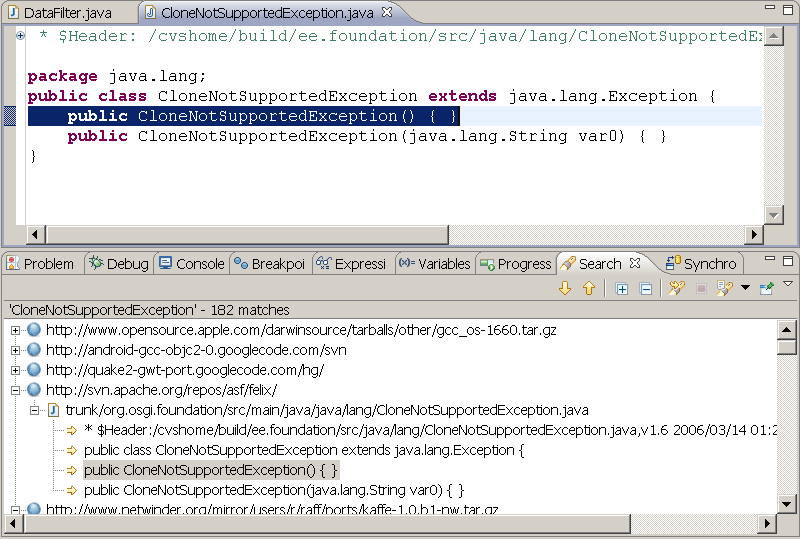800x539 pixels.
Task: Expand all search results icon
Action: [x=621, y=289]
